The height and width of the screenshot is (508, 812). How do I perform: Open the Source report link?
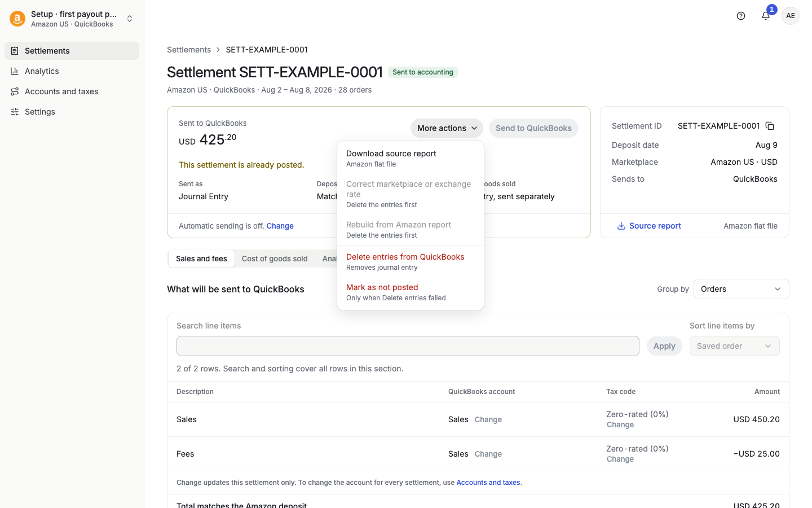click(x=649, y=226)
